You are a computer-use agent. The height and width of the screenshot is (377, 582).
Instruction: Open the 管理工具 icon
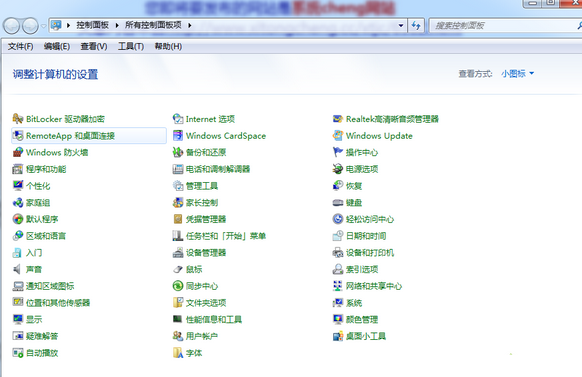(x=178, y=186)
